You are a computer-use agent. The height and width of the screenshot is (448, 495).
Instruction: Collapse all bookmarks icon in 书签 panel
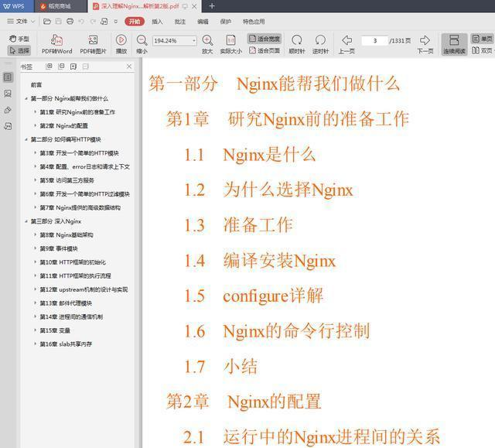pyautogui.click(x=61, y=67)
